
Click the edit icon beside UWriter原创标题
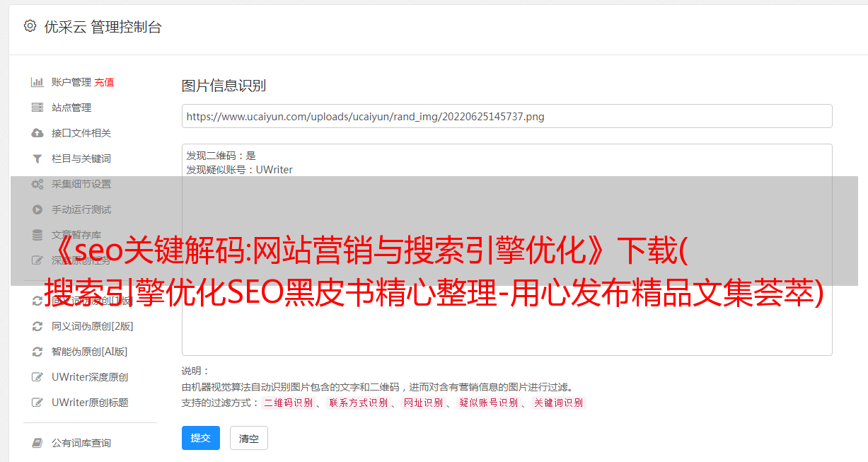pos(37,403)
